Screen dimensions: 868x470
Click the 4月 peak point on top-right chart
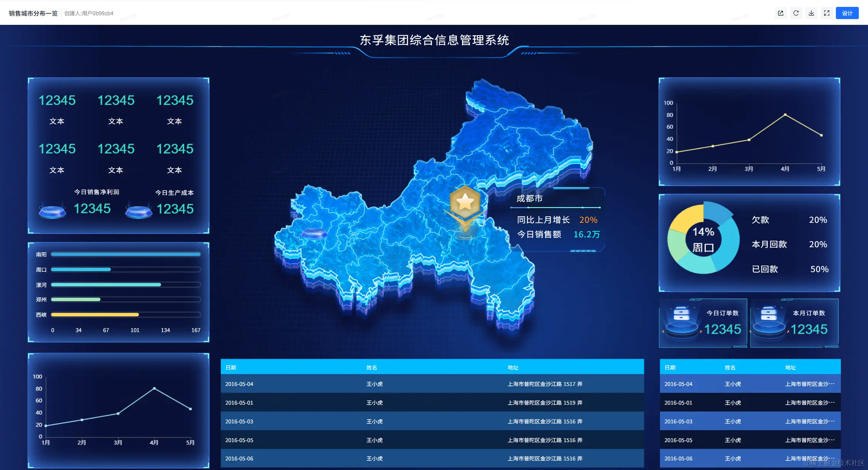785,115
